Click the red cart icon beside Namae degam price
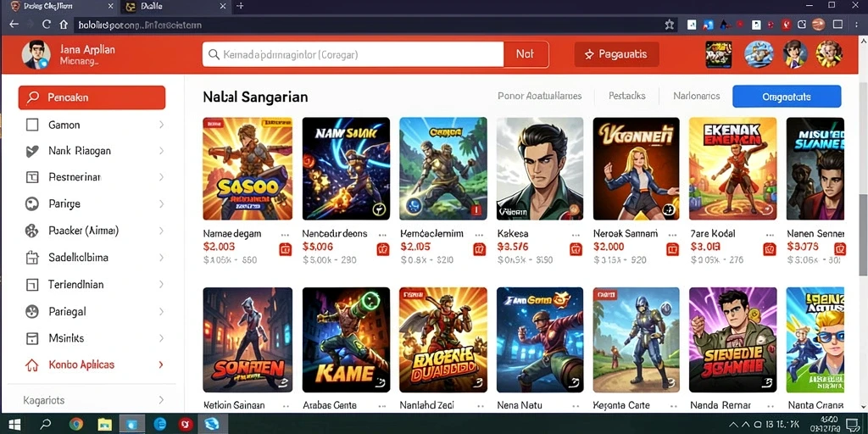Screen dimensions: 868x434 pos(285,249)
